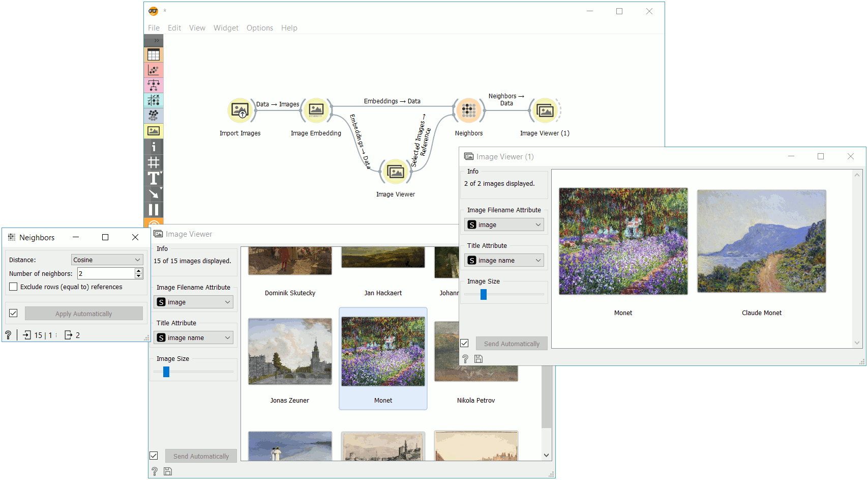The height and width of the screenshot is (480, 868).
Task: Open Image Filename Attribute dropdown in Image Viewer
Action: (193, 302)
